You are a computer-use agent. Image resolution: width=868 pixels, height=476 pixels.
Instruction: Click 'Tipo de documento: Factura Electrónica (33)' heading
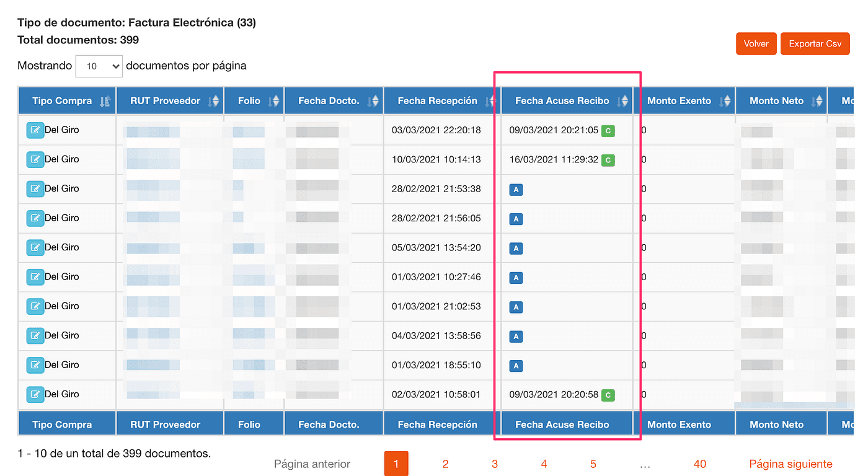137,23
